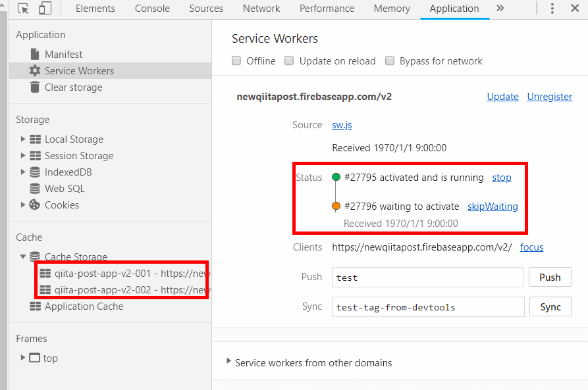The height and width of the screenshot is (390, 588).
Task: Switch to the Network tab
Action: pos(261,9)
